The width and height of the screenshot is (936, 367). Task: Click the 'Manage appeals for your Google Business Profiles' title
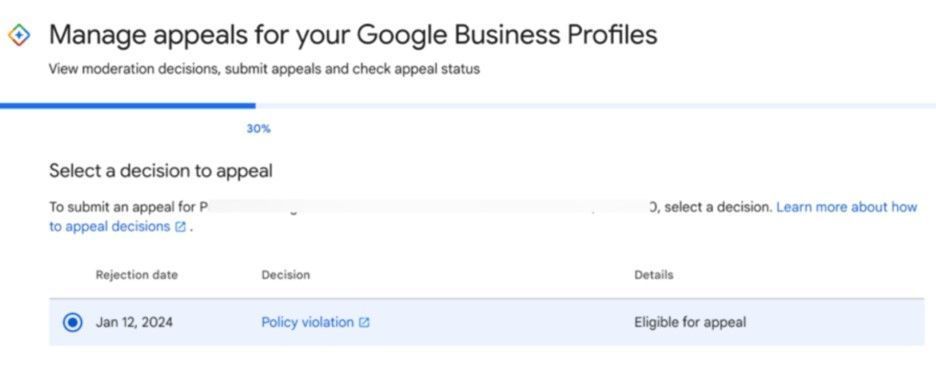(x=353, y=35)
